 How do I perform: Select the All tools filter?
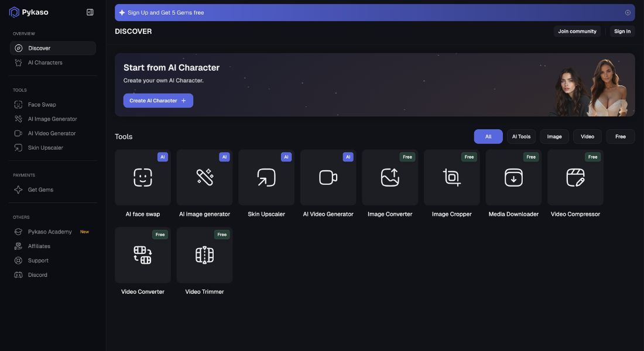click(488, 137)
